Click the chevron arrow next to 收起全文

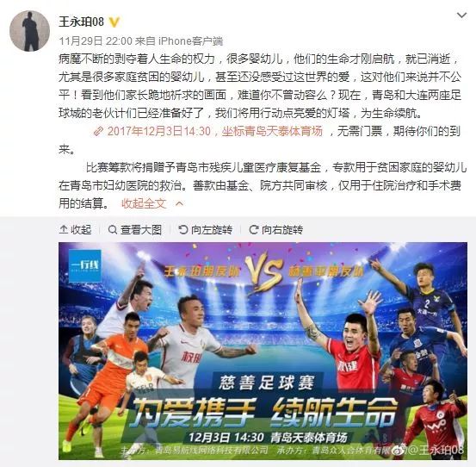pyautogui.click(x=179, y=203)
